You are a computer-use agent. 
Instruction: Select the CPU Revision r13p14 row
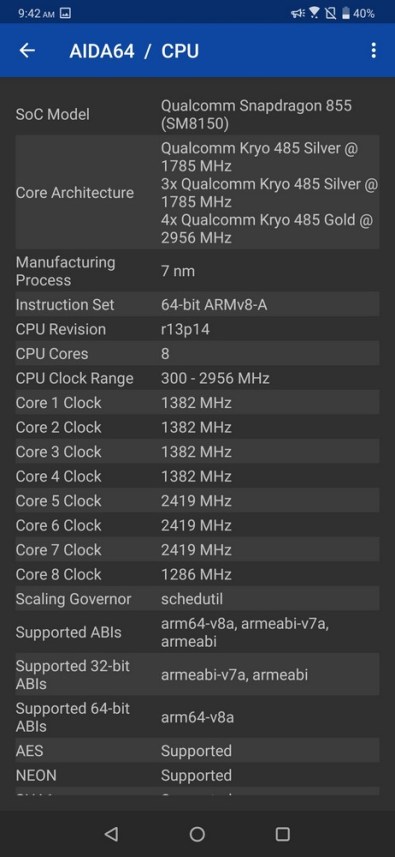pyautogui.click(x=197, y=329)
